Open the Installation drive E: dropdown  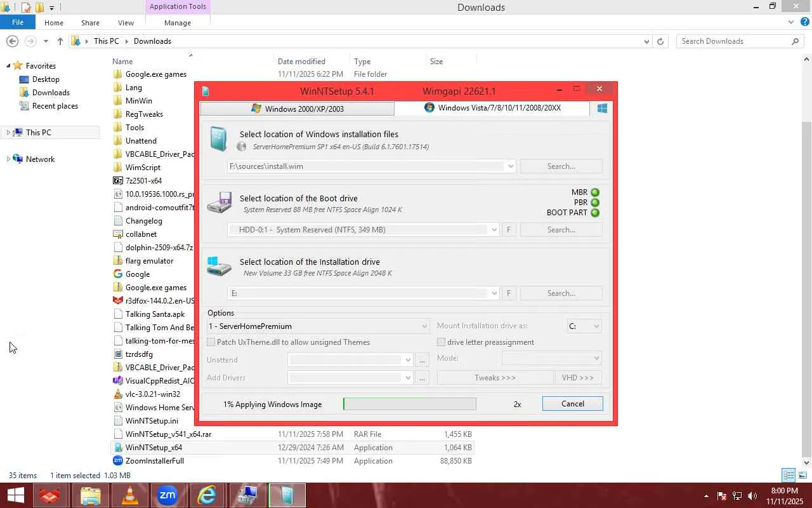point(494,293)
